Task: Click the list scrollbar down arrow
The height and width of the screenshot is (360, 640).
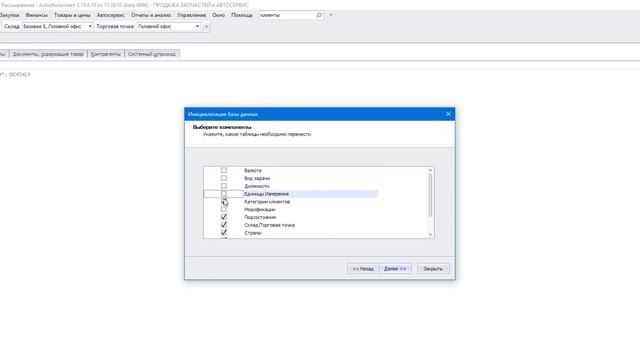Action: pyautogui.click(x=430, y=235)
